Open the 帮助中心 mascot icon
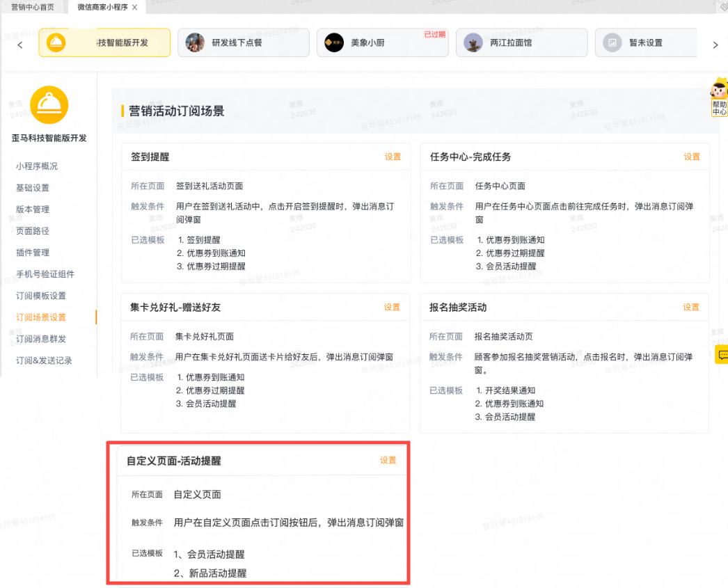 tap(719, 97)
